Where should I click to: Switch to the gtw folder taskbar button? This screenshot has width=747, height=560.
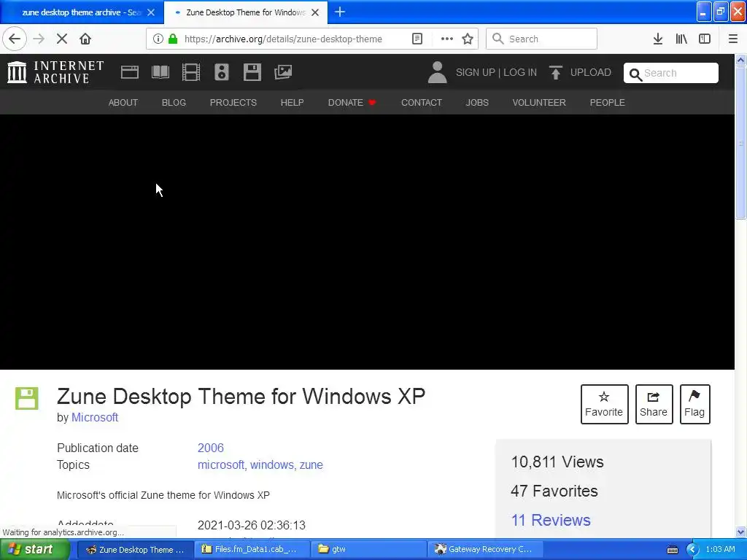click(x=368, y=549)
